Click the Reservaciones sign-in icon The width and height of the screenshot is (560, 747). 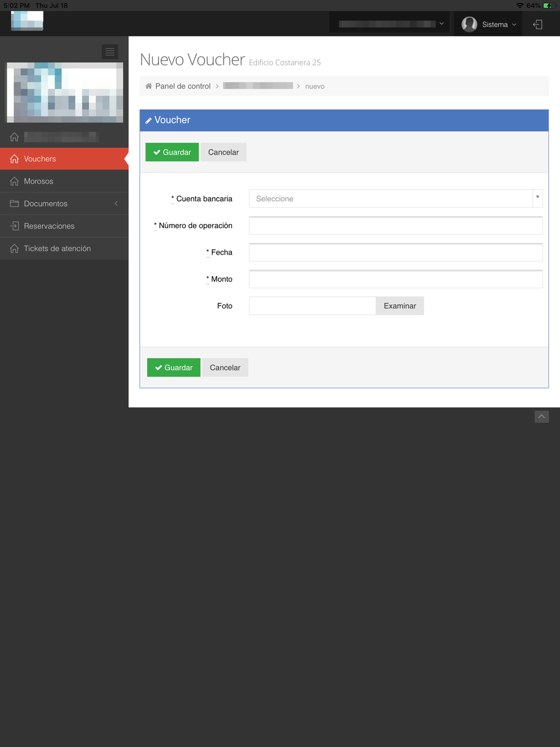point(15,226)
